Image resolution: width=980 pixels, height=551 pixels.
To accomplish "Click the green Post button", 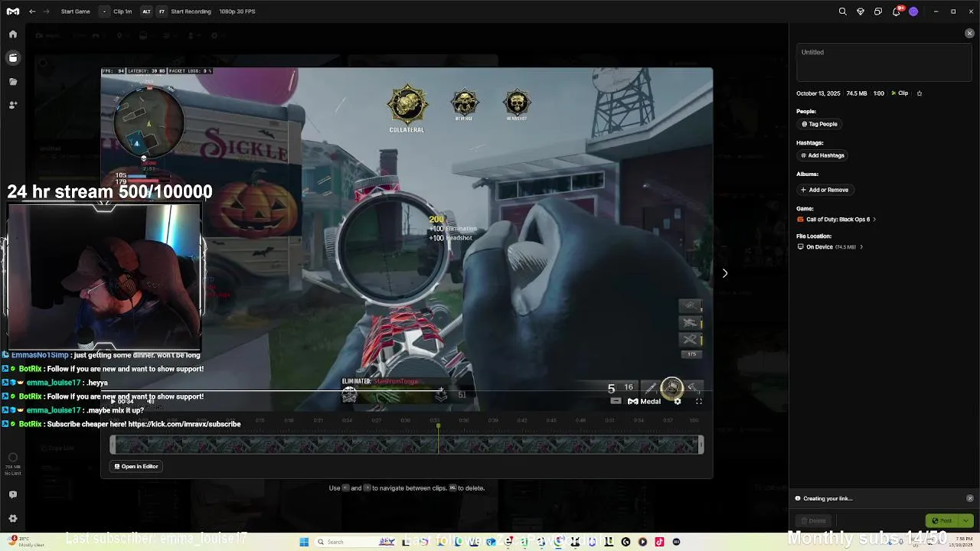I will [942, 520].
